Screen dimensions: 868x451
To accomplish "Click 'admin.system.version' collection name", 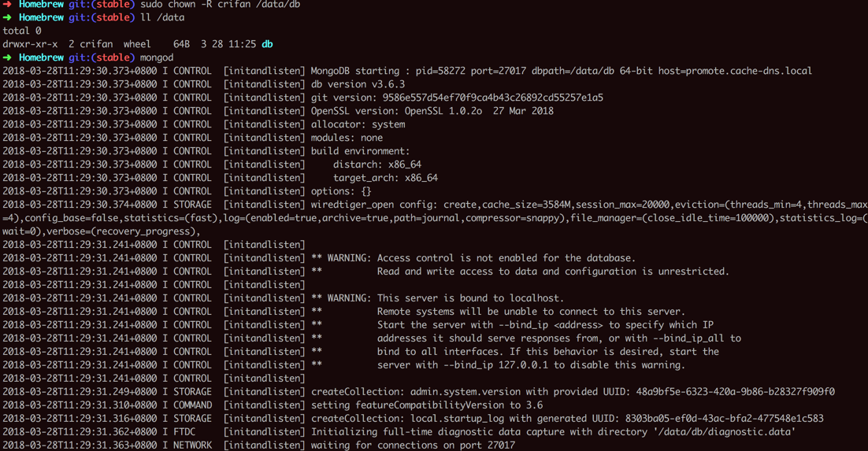I will pyautogui.click(x=465, y=392).
